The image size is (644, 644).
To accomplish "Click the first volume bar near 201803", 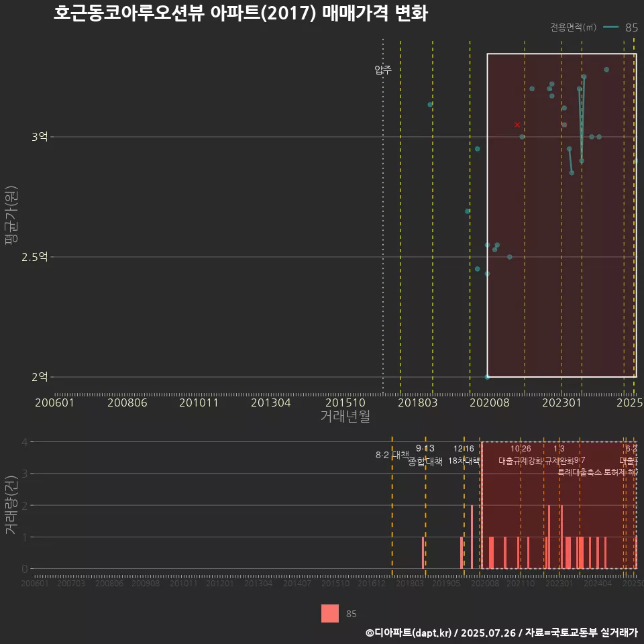I will pos(423,552).
